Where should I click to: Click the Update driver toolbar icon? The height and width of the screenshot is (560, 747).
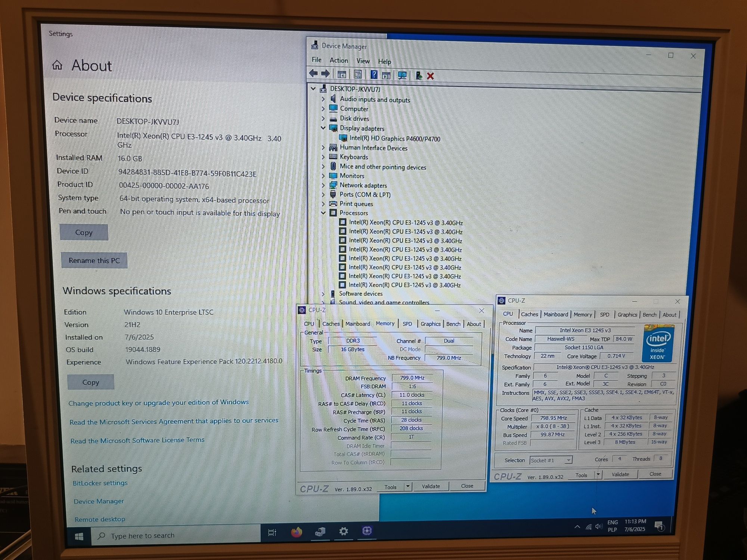(x=419, y=76)
